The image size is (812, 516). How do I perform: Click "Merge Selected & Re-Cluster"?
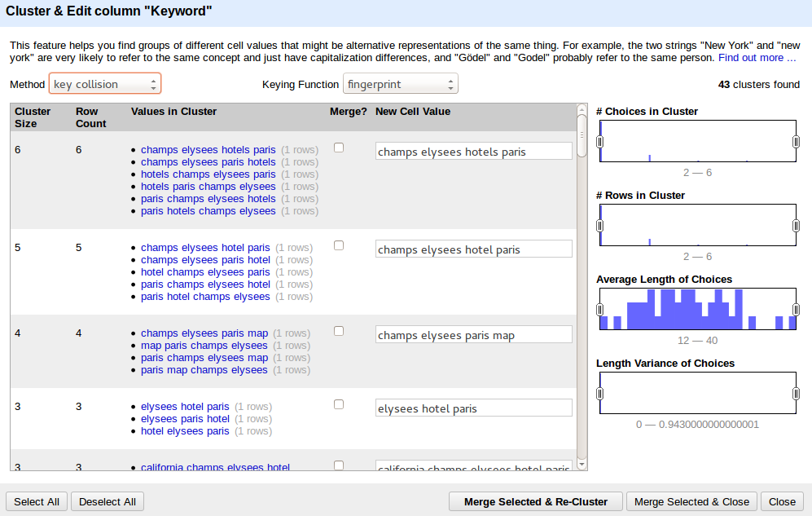coord(535,501)
